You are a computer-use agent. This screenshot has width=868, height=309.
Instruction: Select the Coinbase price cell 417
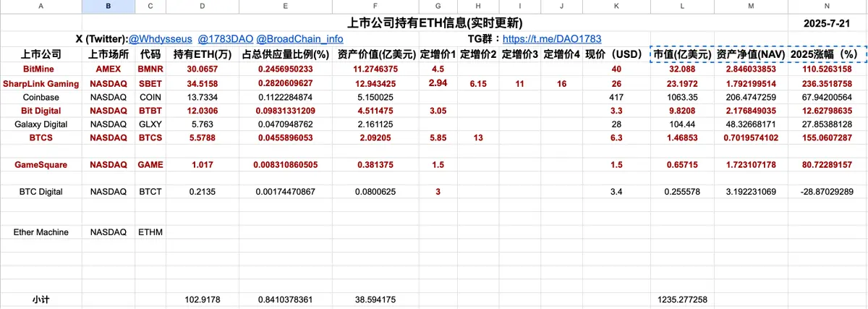[x=616, y=97]
